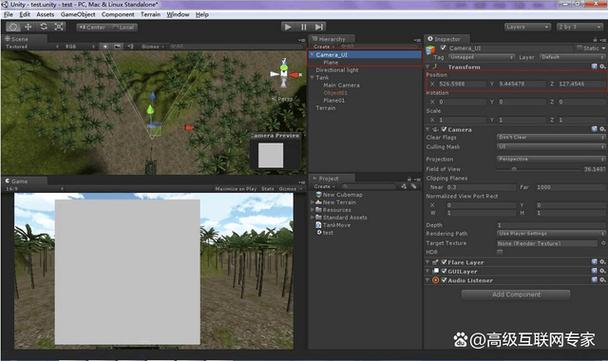Viewport: 608px width, 361px height.
Task: Open Flare Layer help book icon
Action: (x=594, y=262)
